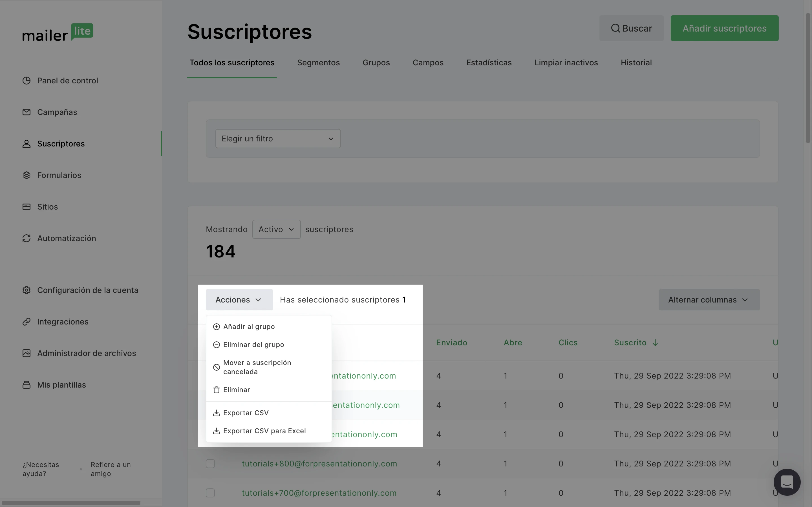Screen dimensions: 812x507
Task: Open the chat support bubble icon
Action: tap(787, 482)
